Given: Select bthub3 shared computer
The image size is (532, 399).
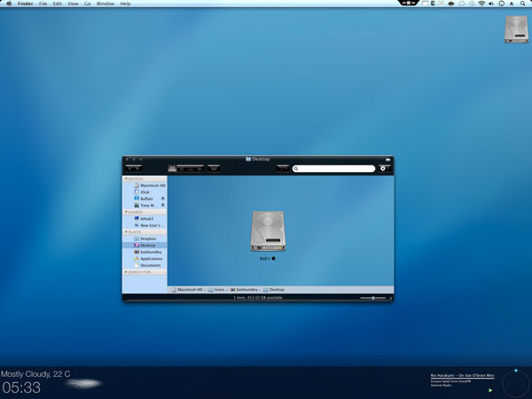Looking at the screenshot, I should 145,219.
